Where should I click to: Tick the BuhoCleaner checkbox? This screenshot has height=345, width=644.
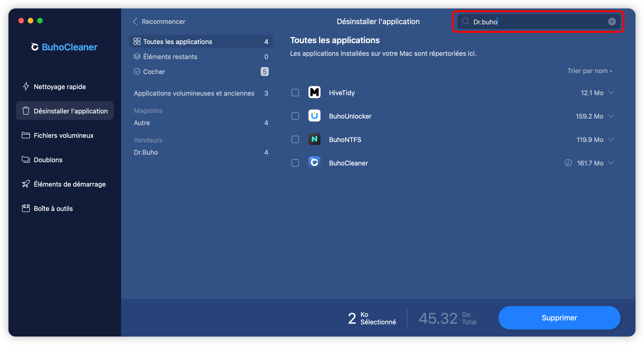[x=295, y=163]
